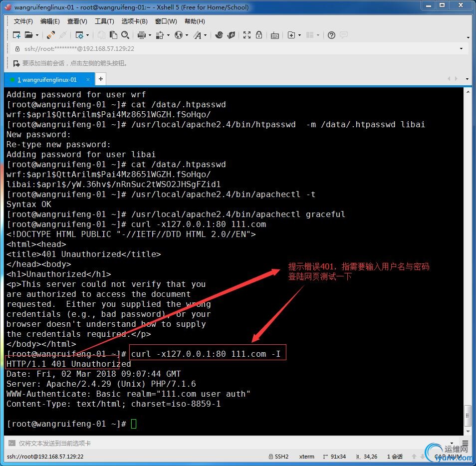Close the wangruifenglinux-01 tab
This screenshot has width=476, height=466.
click(x=88, y=79)
